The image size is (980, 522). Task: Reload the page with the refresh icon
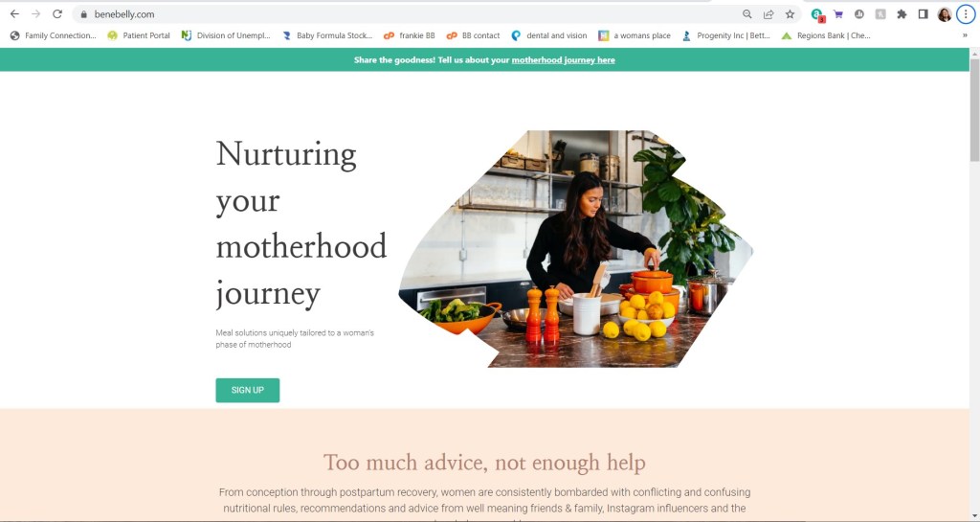57,14
